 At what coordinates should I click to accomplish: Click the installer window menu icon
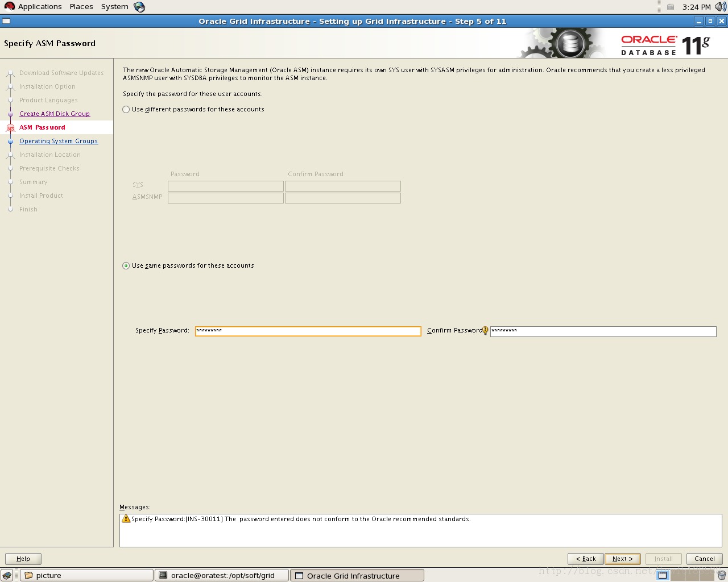pyautogui.click(x=6, y=21)
